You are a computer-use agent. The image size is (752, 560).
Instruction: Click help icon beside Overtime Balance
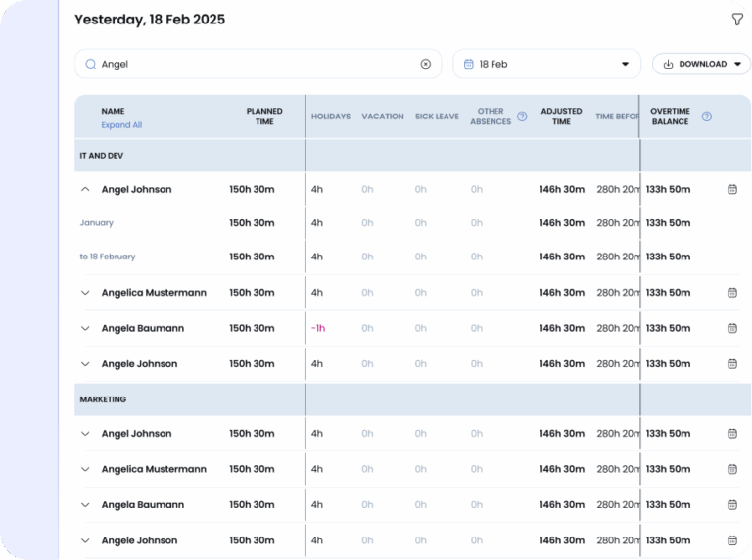click(707, 117)
